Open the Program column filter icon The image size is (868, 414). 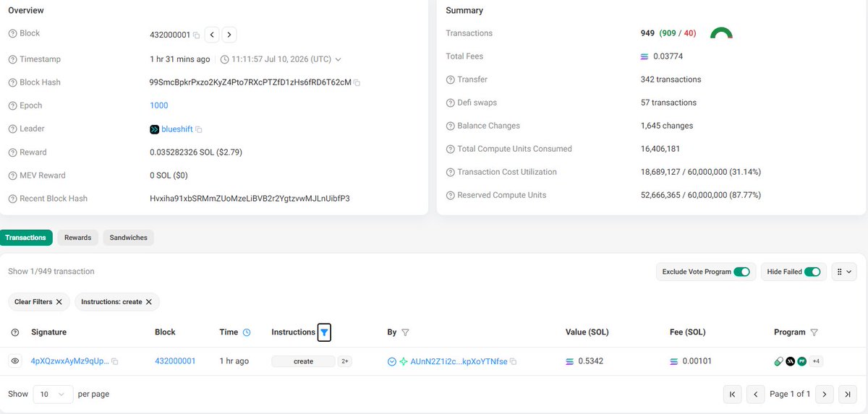(814, 332)
